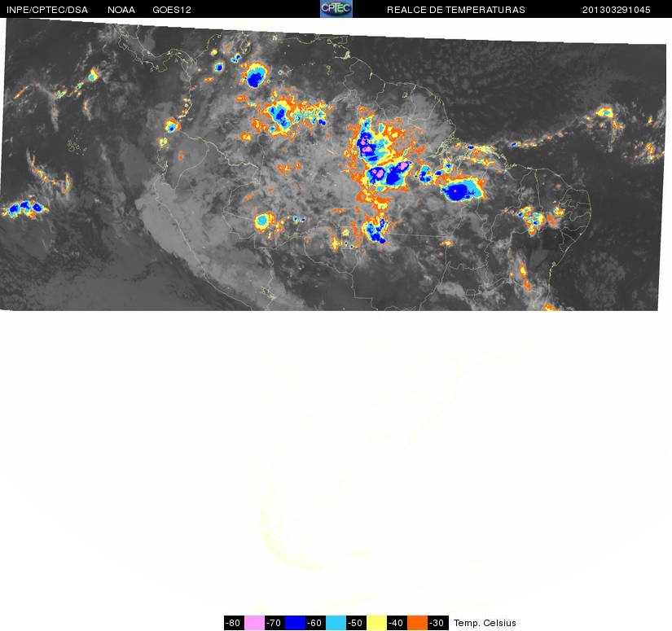Click the -80 legend value
The width and height of the screenshot is (672, 631).
(x=234, y=623)
